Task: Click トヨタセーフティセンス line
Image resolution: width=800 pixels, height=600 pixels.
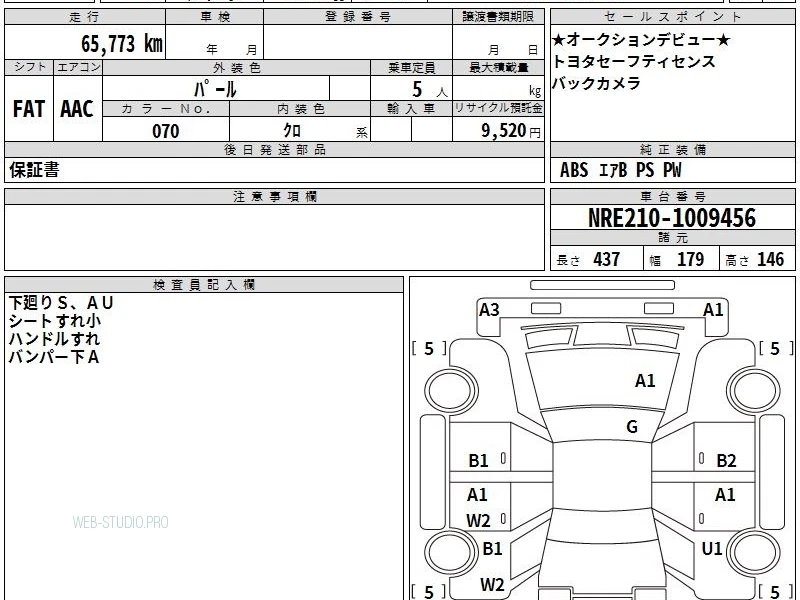Action: pos(634,61)
